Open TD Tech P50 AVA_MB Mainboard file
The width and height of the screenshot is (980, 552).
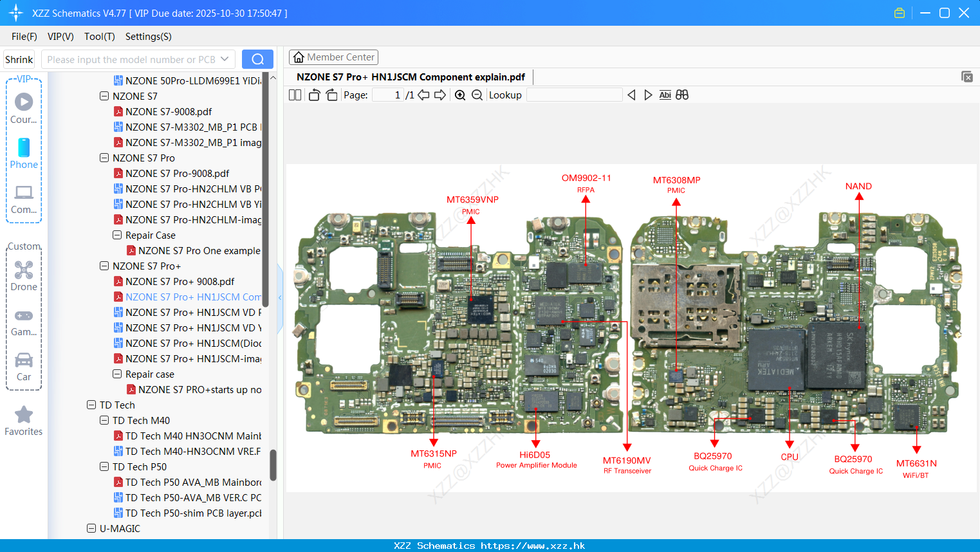pos(193,482)
